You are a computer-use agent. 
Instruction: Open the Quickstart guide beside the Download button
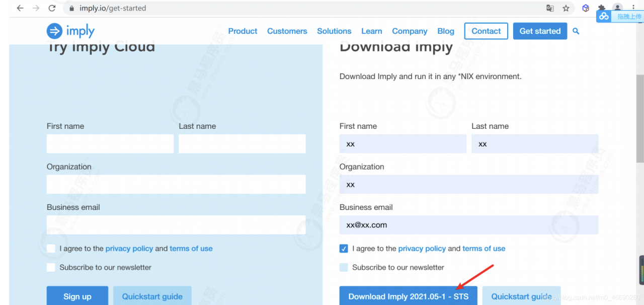521,296
